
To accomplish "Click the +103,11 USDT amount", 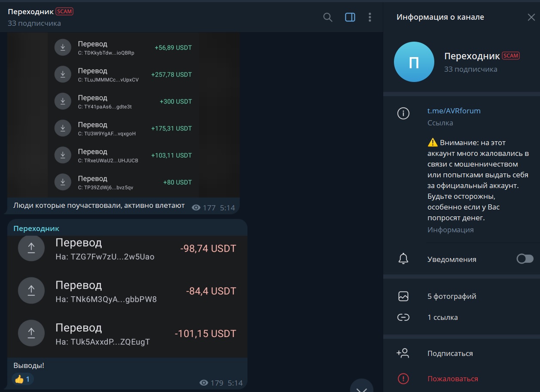I will (171, 155).
